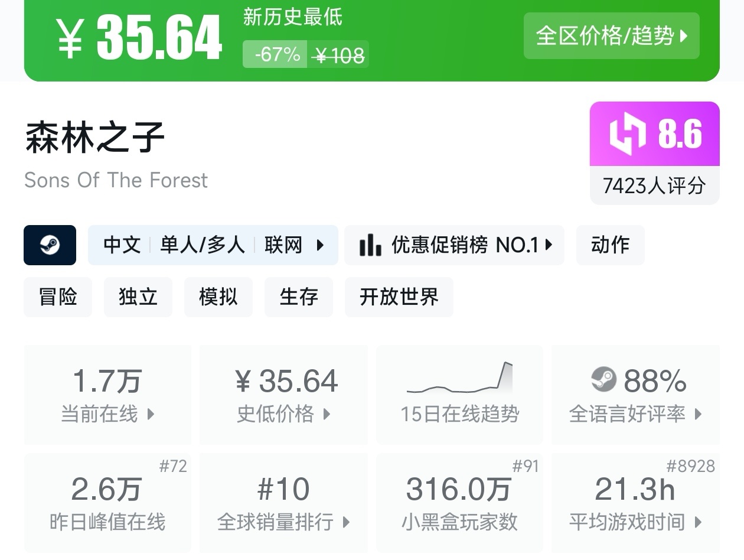Select the 冒险 genre tag

[58, 297]
